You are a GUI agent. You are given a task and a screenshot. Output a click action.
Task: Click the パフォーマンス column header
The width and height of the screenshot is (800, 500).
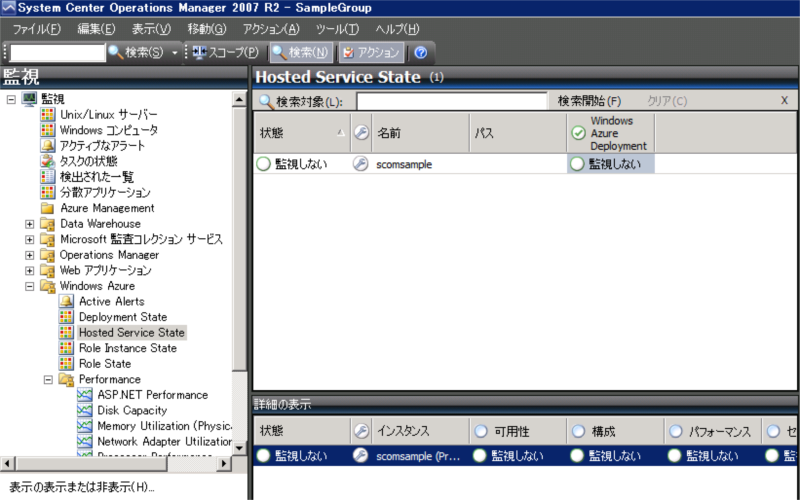713,432
